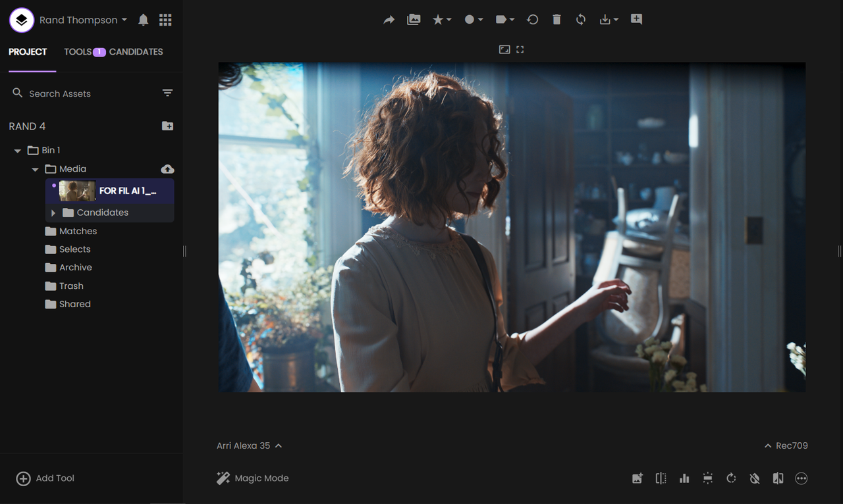Click the notification bell icon
The image size is (843, 504).
point(143,20)
